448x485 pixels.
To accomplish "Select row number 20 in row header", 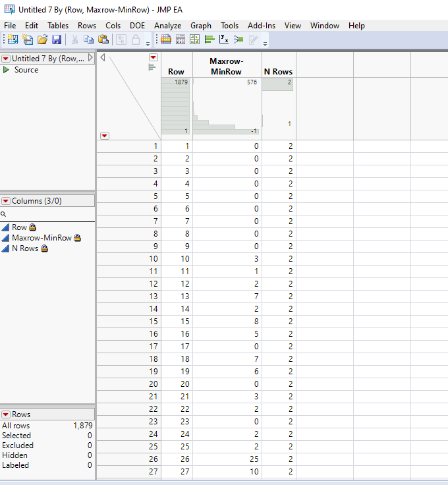I will (129, 384).
